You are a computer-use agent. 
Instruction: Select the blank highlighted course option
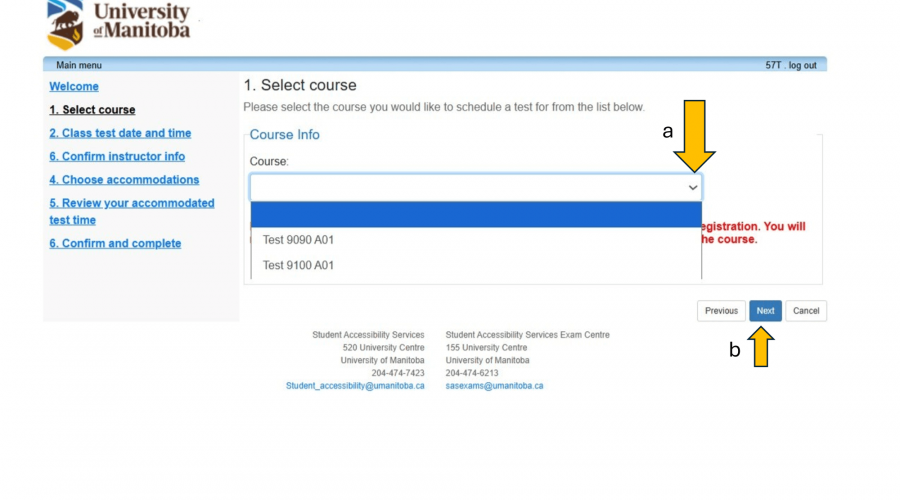[475, 215]
